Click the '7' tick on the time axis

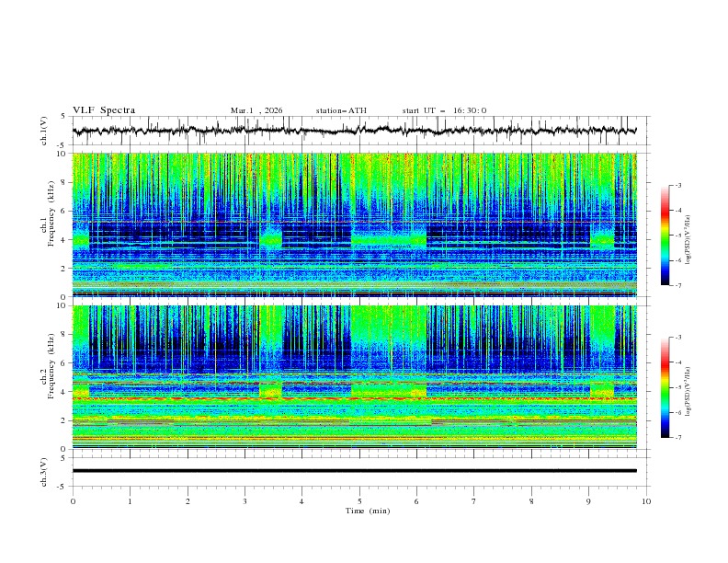tap(474, 501)
